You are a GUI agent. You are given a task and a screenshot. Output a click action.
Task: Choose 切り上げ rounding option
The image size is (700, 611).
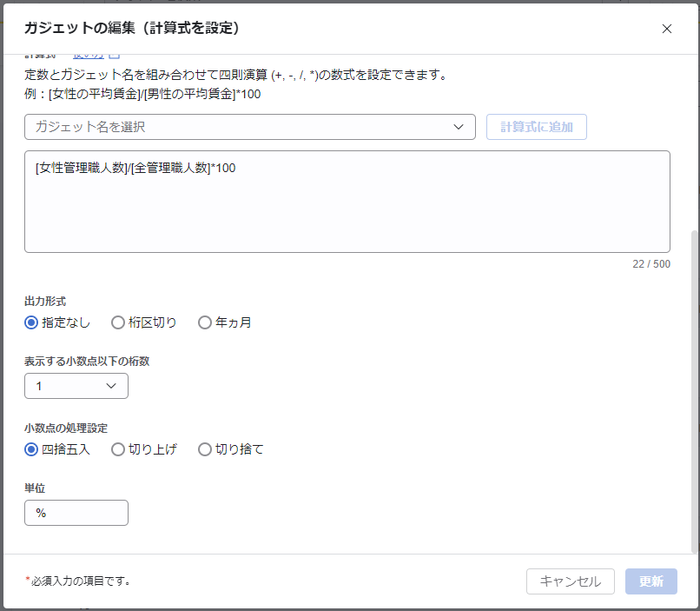click(118, 449)
